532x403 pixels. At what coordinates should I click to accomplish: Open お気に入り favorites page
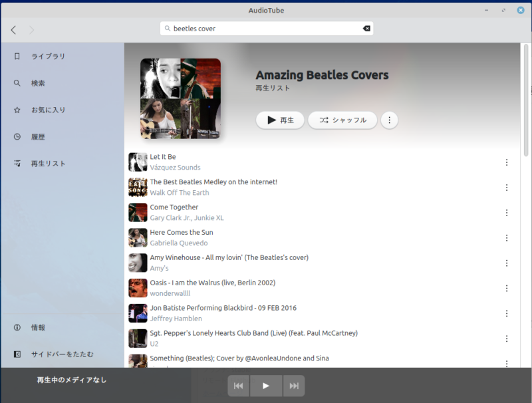[48, 110]
